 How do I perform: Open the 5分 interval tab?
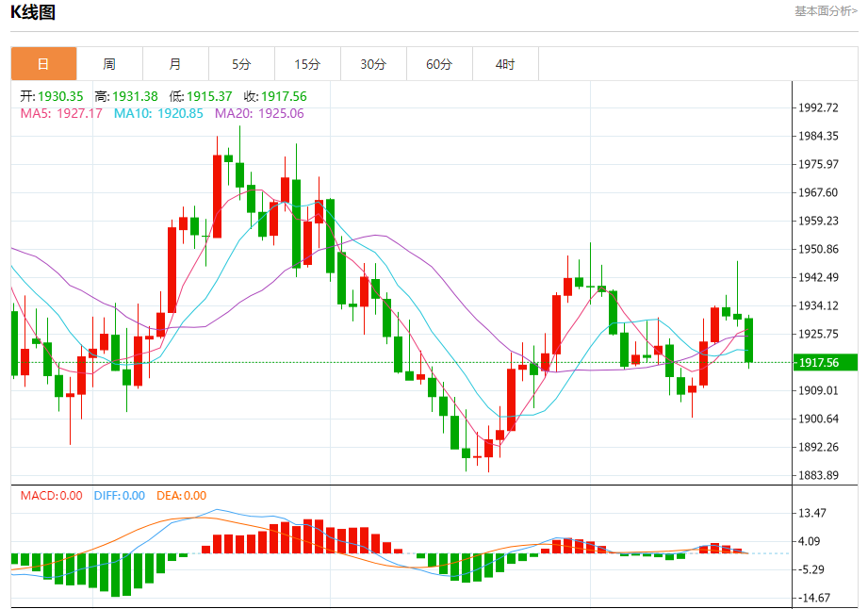pyautogui.click(x=241, y=64)
